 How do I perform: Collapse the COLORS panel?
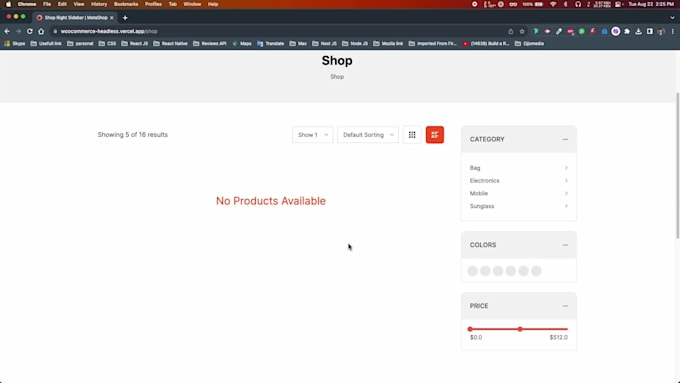565,245
